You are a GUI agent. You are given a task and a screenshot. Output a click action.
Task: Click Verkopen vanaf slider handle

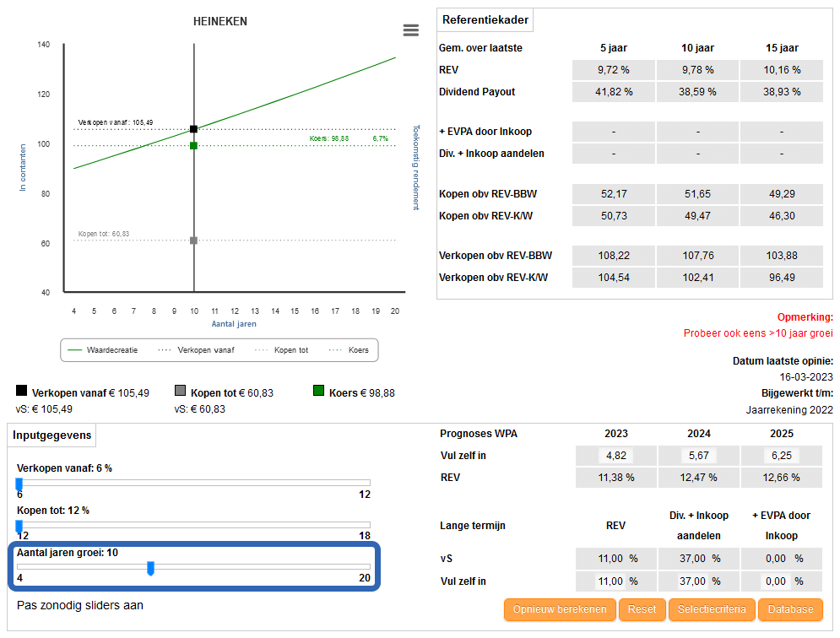pos(19,484)
